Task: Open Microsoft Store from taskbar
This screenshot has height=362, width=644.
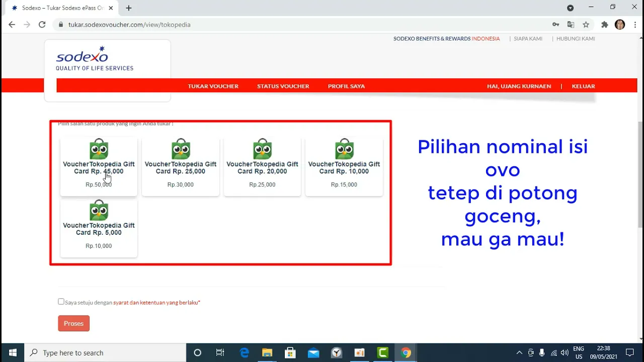Action: (x=290, y=352)
